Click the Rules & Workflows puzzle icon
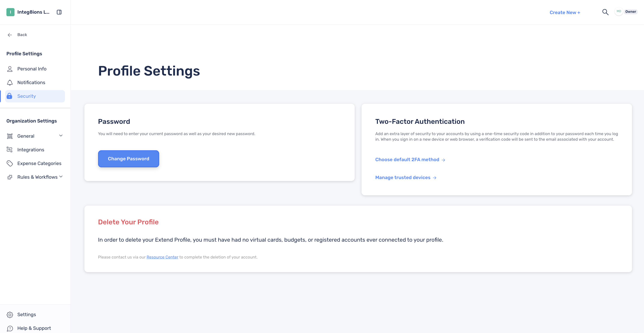Viewport: 644px width, 333px height. point(10,177)
